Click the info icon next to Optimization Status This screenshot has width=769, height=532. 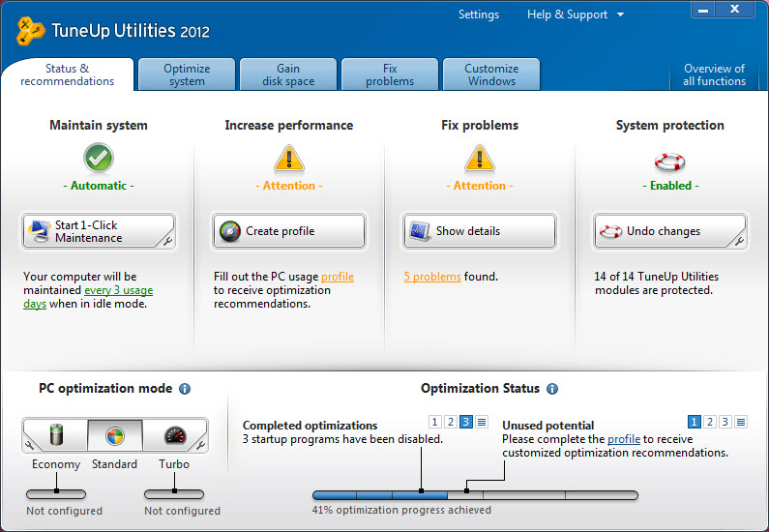coord(552,389)
